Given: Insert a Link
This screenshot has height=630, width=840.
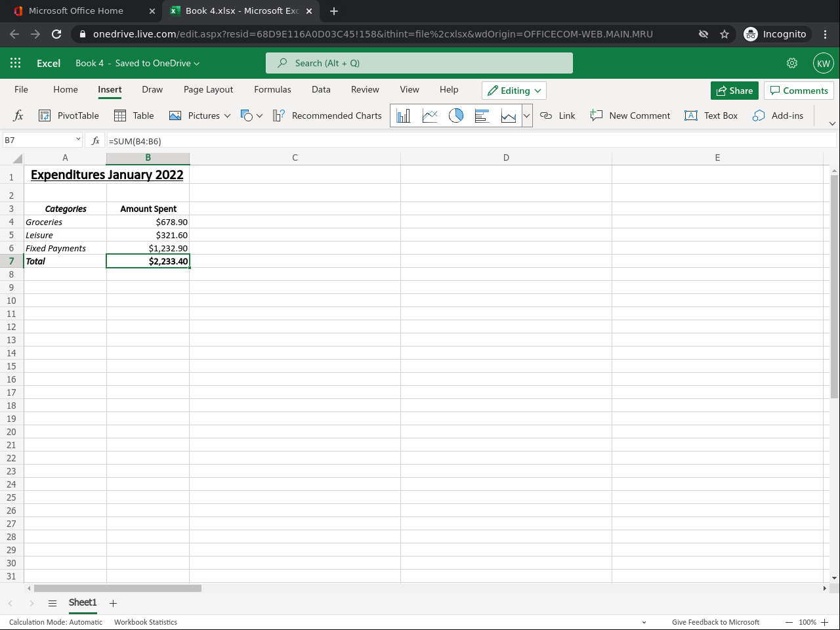Looking at the screenshot, I should click(x=557, y=115).
